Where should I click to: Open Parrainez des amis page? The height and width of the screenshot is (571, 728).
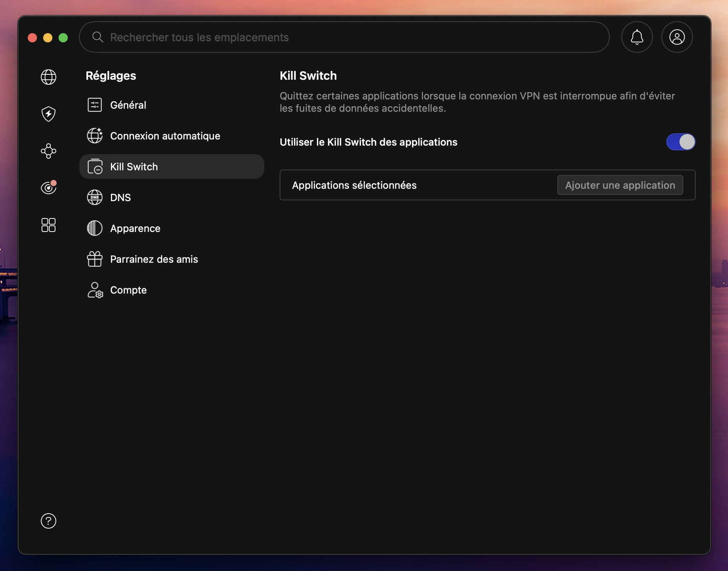pos(154,259)
